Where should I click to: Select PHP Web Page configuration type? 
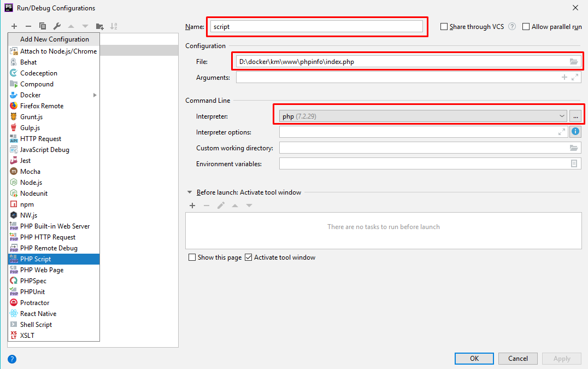click(x=42, y=270)
